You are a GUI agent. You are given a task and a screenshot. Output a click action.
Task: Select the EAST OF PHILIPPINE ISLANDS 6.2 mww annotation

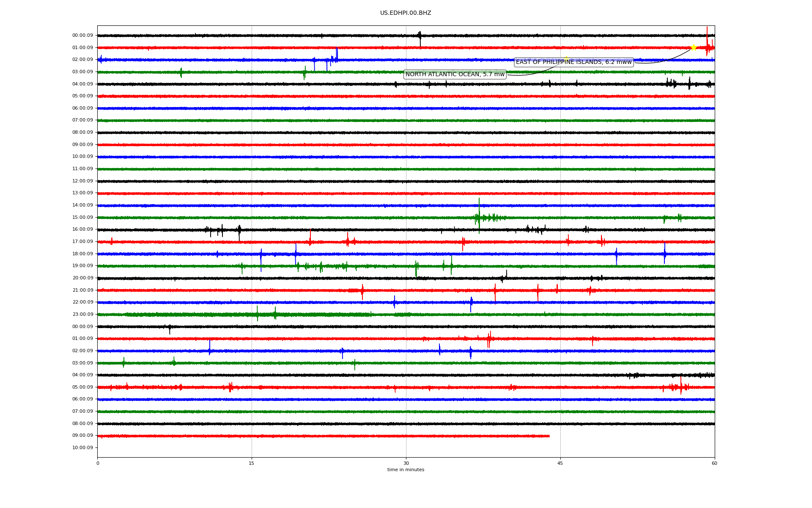point(573,62)
